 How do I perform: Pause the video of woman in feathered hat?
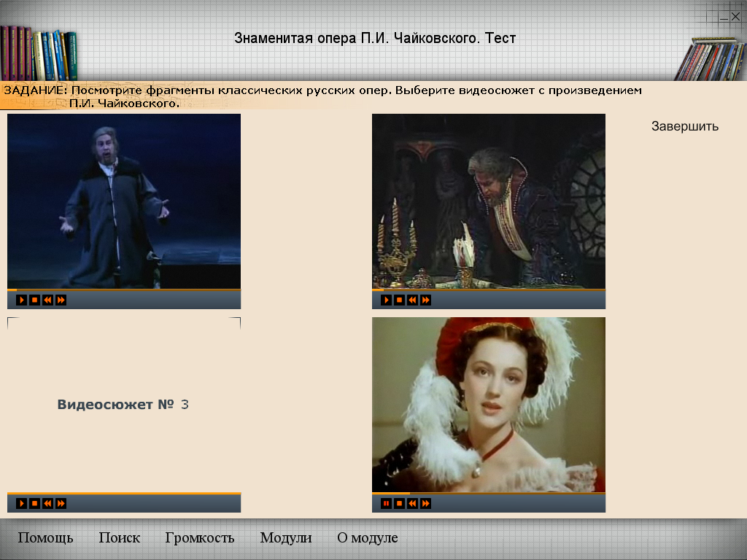(387, 503)
